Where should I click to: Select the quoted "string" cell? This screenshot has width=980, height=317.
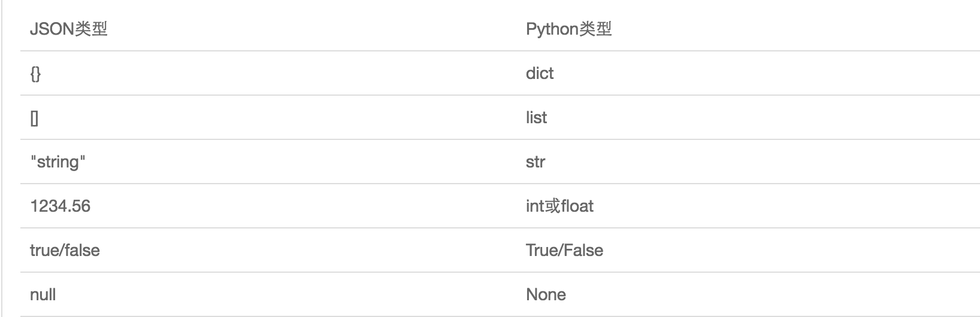coord(58,161)
